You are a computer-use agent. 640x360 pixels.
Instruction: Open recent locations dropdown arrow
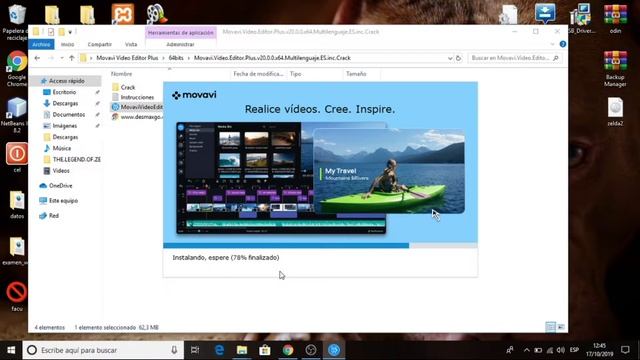pyautogui.click(x=62, y=58)
